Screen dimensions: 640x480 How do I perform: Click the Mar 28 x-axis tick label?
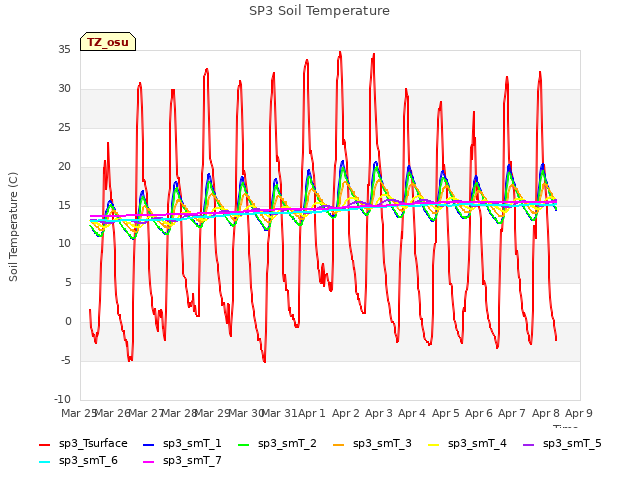point(179,413)
